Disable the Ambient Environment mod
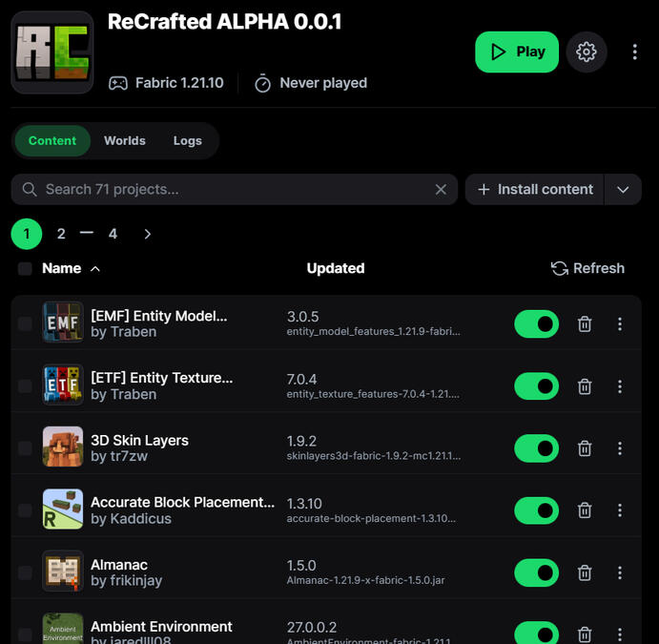This screenshot has height=644, width=659. [x=537, y=633]
